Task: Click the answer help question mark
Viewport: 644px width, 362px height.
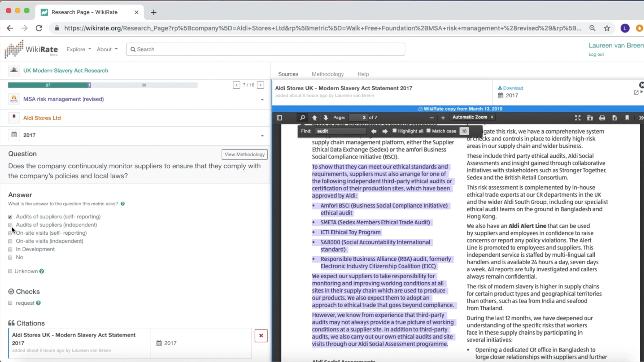Action: click(123, 204)
